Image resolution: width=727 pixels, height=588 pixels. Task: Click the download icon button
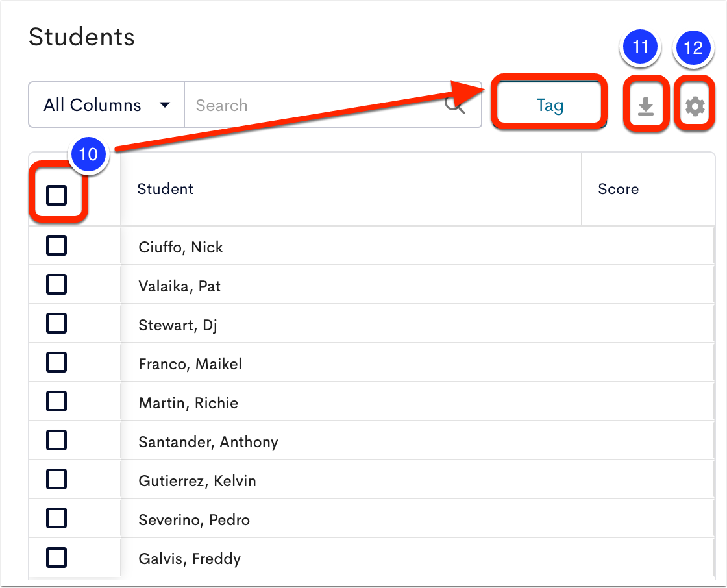tap(645, 106)
